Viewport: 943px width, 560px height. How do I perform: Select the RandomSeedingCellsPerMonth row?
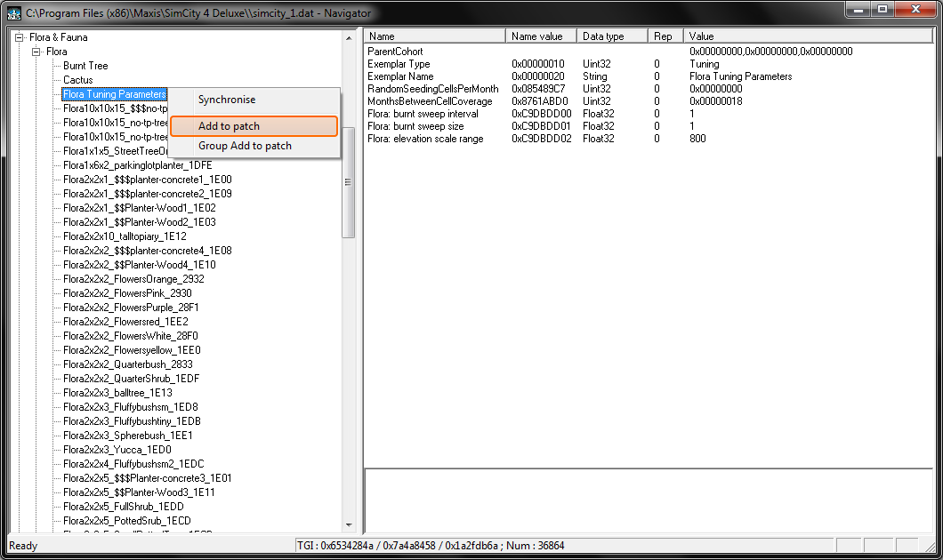[x=649, y=89]
